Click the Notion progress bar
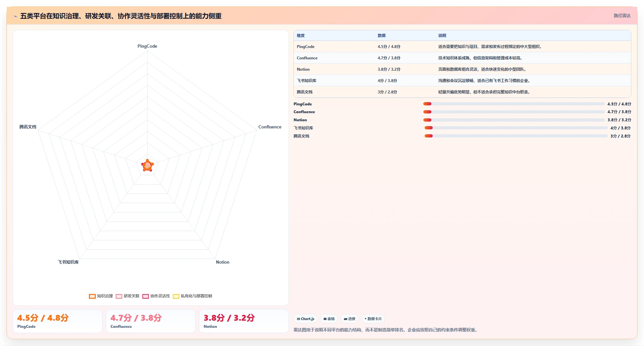 point(514,120)
